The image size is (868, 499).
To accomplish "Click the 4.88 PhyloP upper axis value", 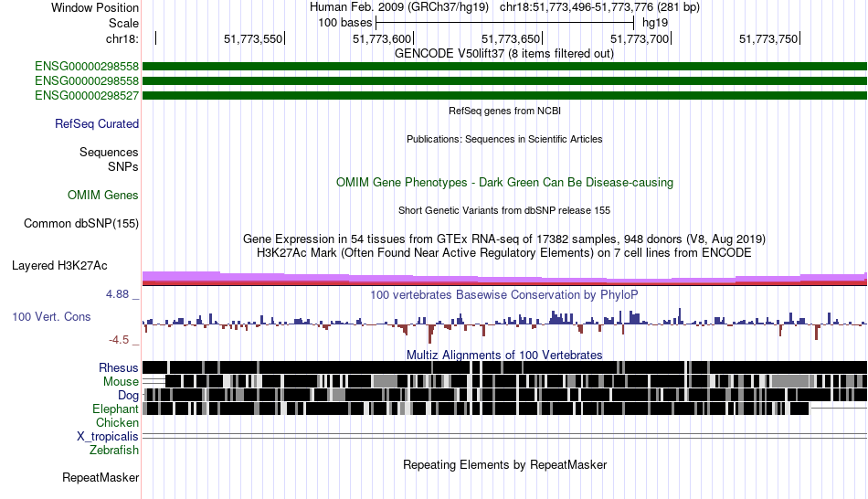I will point(117,294).
